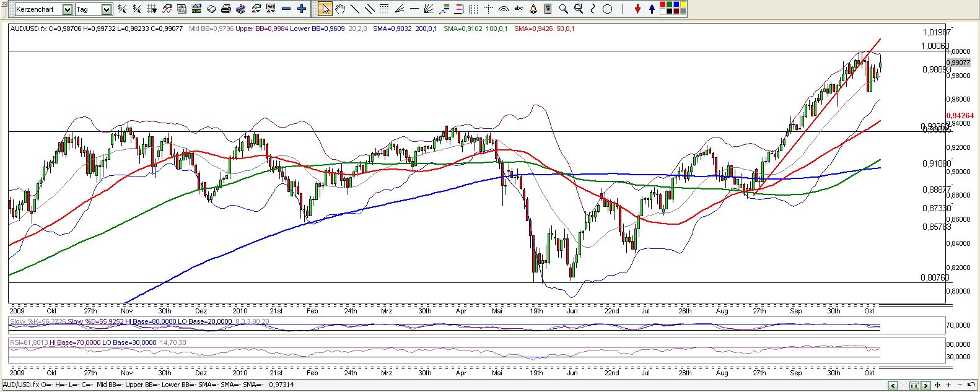Click the Upper BB=0,9984 legend label
980x392 pixels.
tap(261, 28)
